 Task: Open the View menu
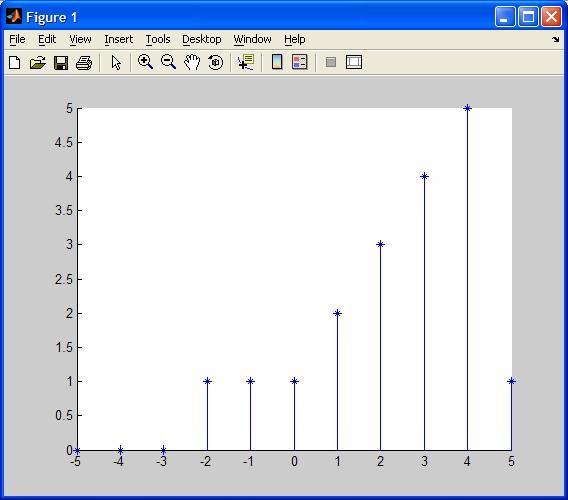(x=80, y=39)
